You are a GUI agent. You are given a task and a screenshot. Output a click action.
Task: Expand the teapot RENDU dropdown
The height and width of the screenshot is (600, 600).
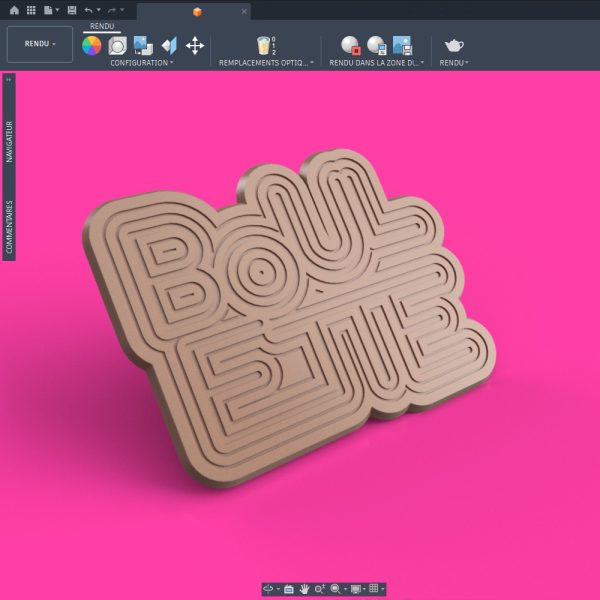point(454,63)
